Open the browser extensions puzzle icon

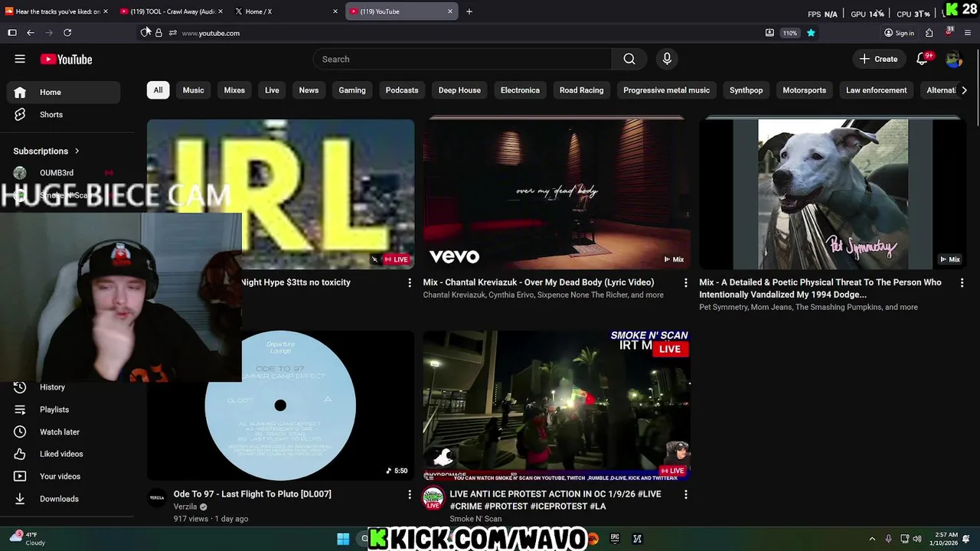coord(929,33)
